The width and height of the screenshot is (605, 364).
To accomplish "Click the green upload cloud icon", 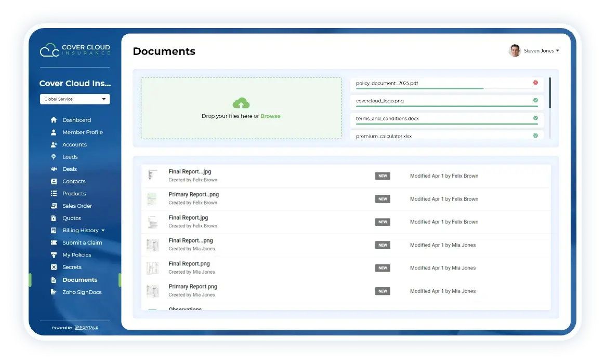I will [241, 103].
